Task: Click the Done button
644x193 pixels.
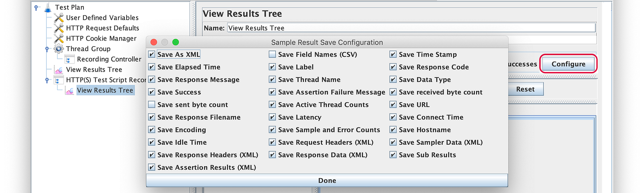Action: coord(327,181)
